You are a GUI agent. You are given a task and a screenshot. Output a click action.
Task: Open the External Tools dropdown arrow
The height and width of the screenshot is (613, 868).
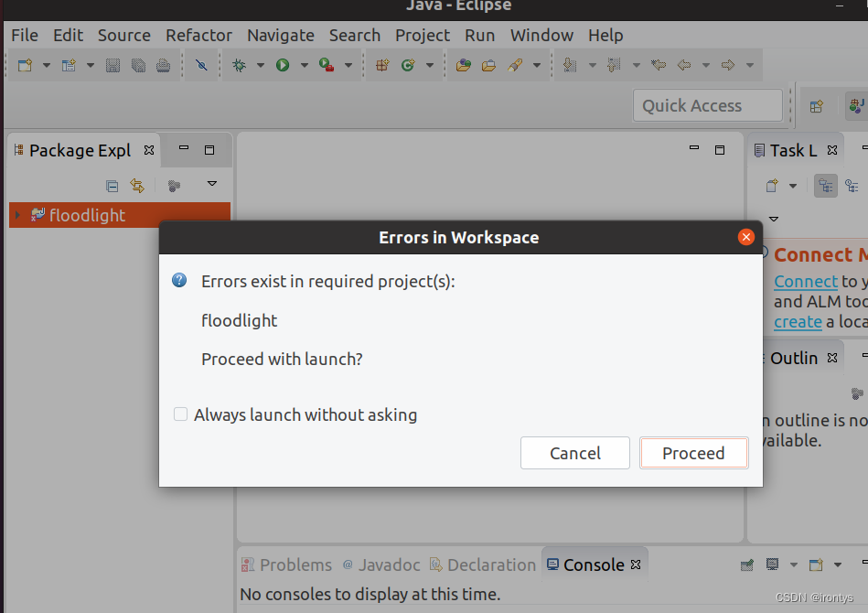tap(348, 65)
